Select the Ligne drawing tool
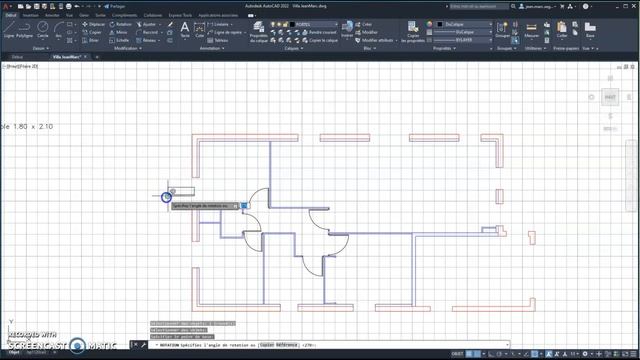The image size is (640, 360). pos(9,29)
